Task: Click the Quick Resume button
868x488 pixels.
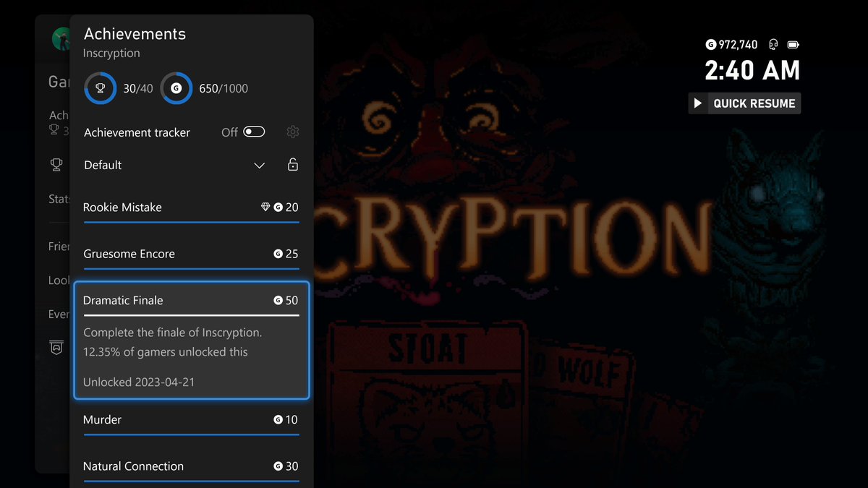Action: [745, 103]
